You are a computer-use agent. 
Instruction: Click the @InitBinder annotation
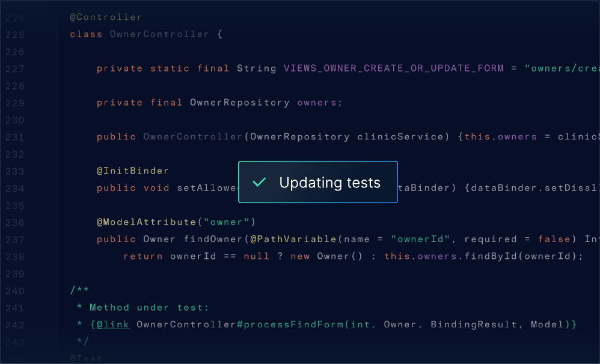pos(132,171)
